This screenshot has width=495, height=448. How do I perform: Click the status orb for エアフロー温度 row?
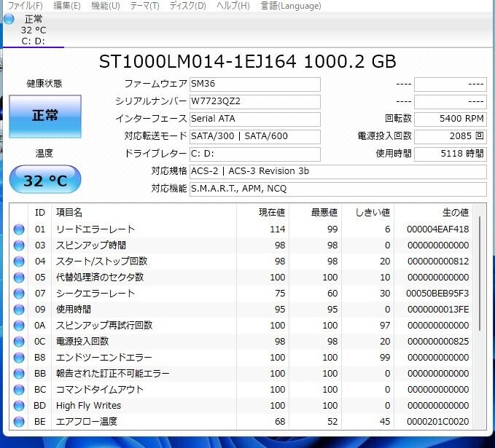tap(19, 422)
